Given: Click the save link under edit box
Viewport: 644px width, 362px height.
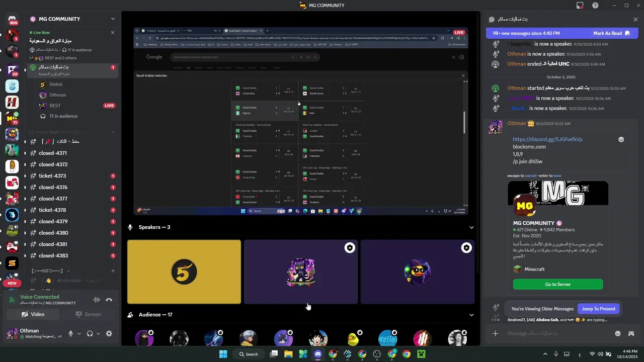Looking at the screenshot, I should pos(557,175).
